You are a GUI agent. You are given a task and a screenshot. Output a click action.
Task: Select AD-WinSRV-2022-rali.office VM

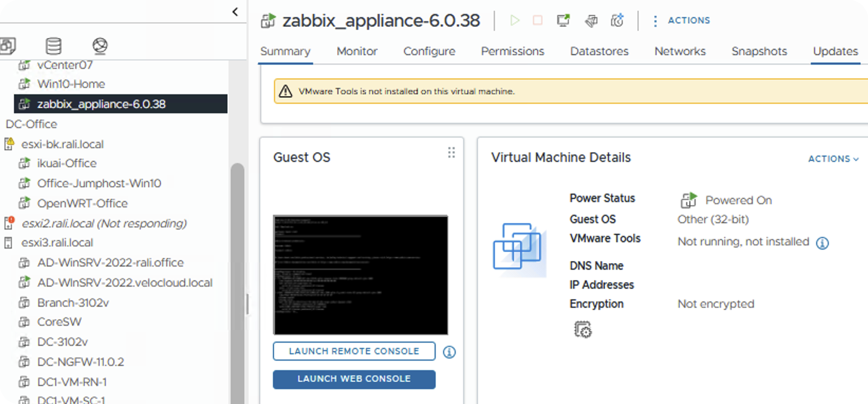110,263
